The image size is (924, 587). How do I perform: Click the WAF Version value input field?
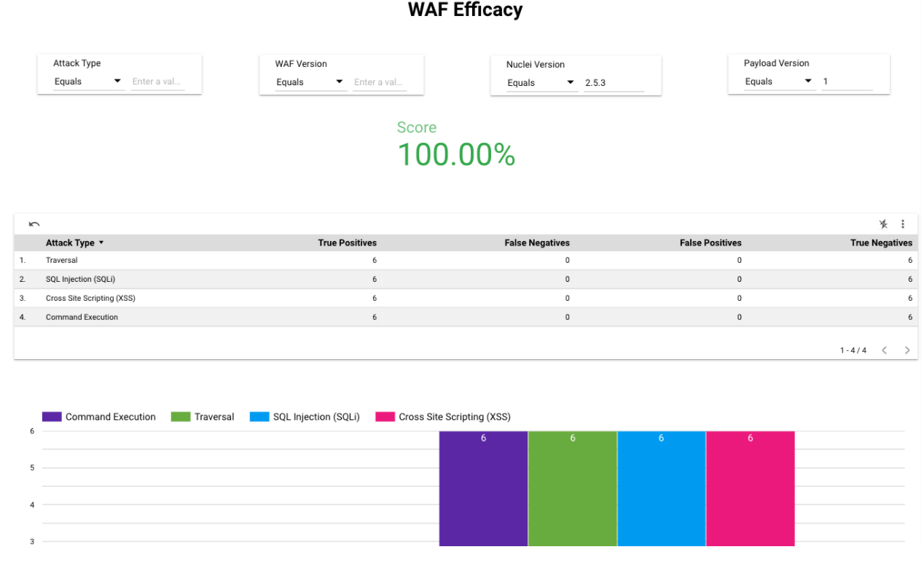[380, 82]
